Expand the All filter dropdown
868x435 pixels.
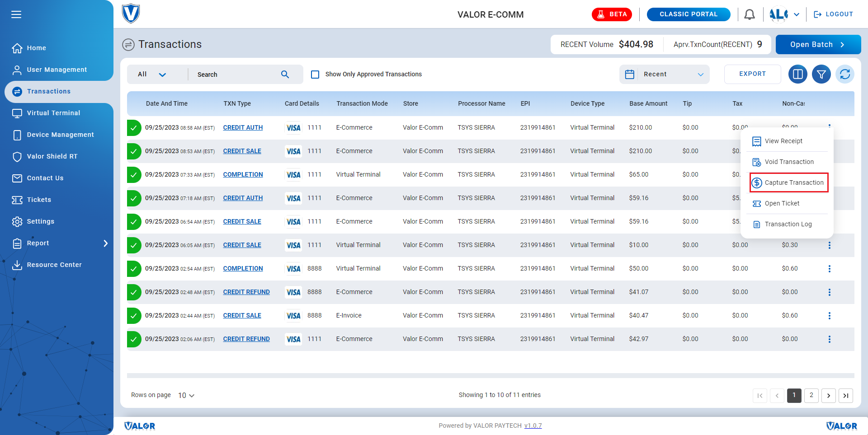pyautogui.click(x=152, y=75)
